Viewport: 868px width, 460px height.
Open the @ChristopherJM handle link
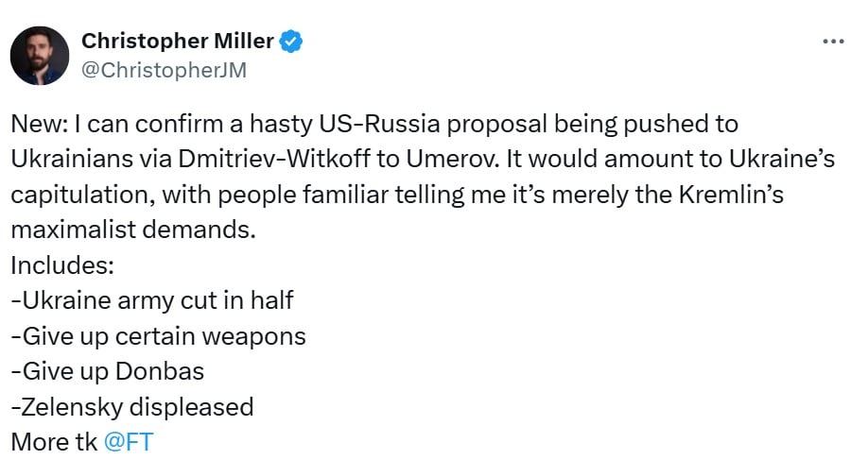(164, 69)
